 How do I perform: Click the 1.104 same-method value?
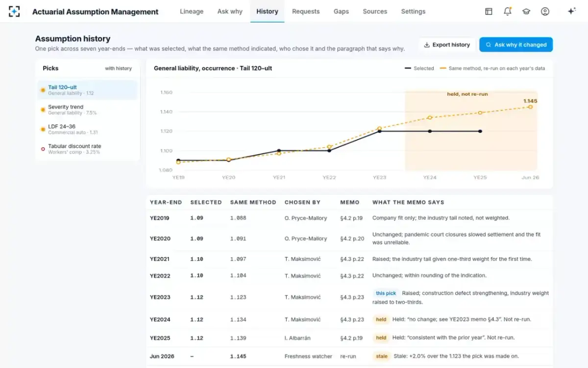coord(238,276)
